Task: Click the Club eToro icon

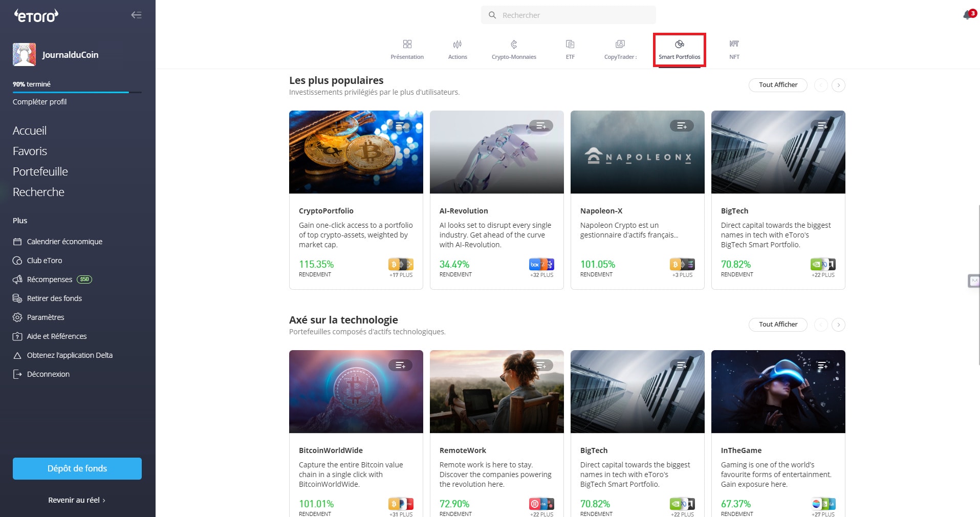Action: tap(17, 261)
